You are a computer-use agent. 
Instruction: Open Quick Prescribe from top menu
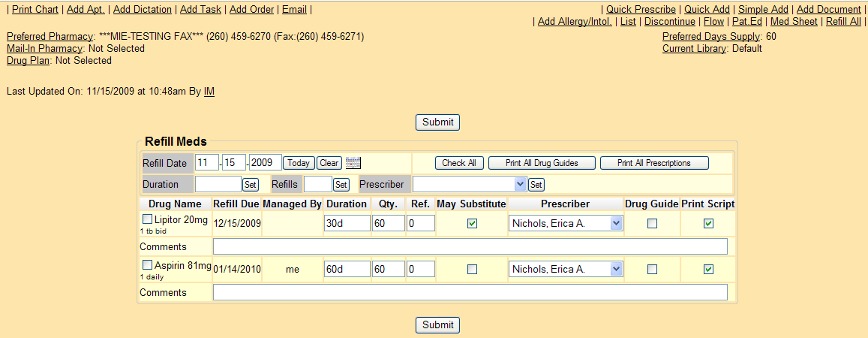pyautogui.click(x=641, y=10)
